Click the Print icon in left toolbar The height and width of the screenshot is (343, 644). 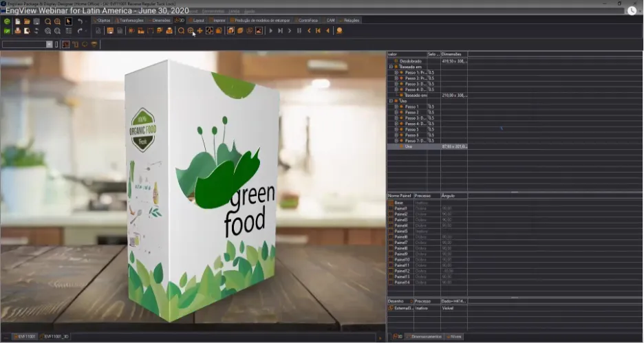18,31
